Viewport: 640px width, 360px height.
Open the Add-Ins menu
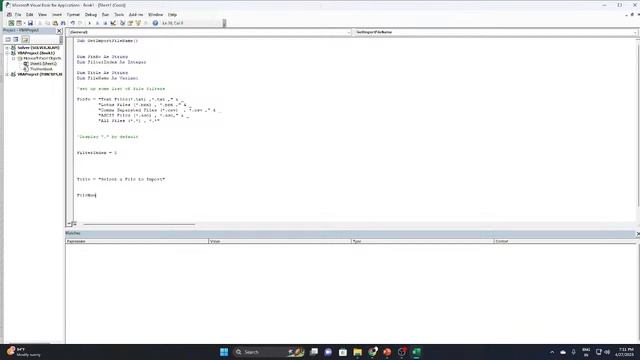[136, 15]
